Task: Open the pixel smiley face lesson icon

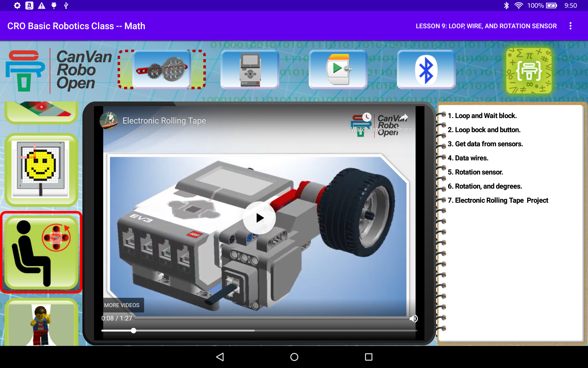Action: click(x=41, y=169)
